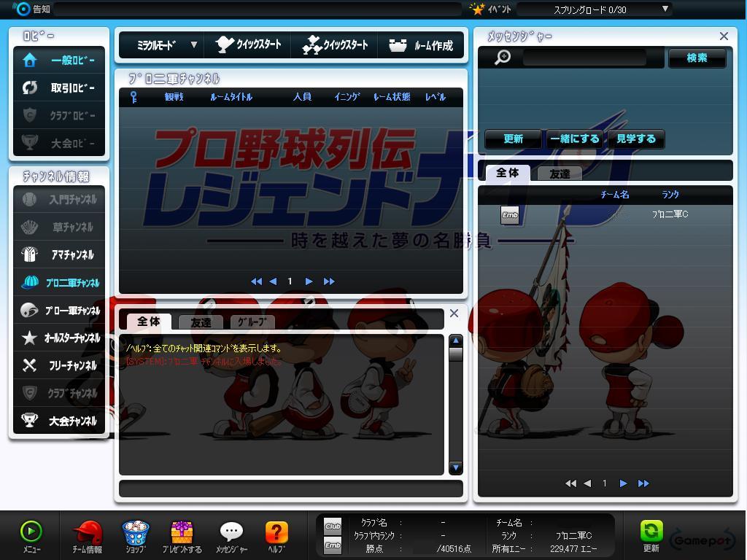Image resolution: width=747 pixels, height=560 pixels.
Task: Click the multi-player クイックスタート button
Action: click(x=335, y=44)
